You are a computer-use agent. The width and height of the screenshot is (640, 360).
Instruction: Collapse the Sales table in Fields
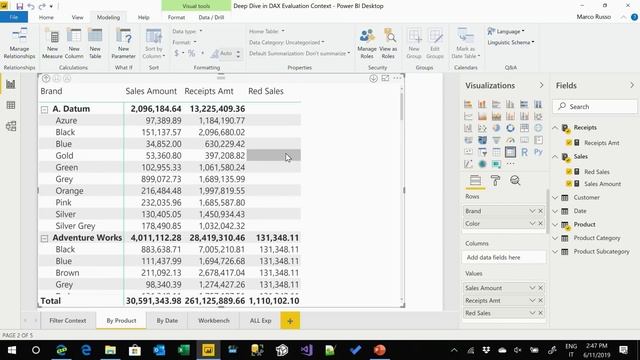(555, 157)
